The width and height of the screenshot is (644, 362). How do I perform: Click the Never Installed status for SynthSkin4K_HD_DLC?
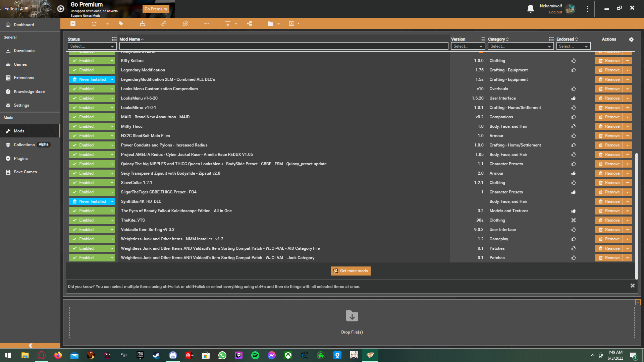(x=89, y=201)
